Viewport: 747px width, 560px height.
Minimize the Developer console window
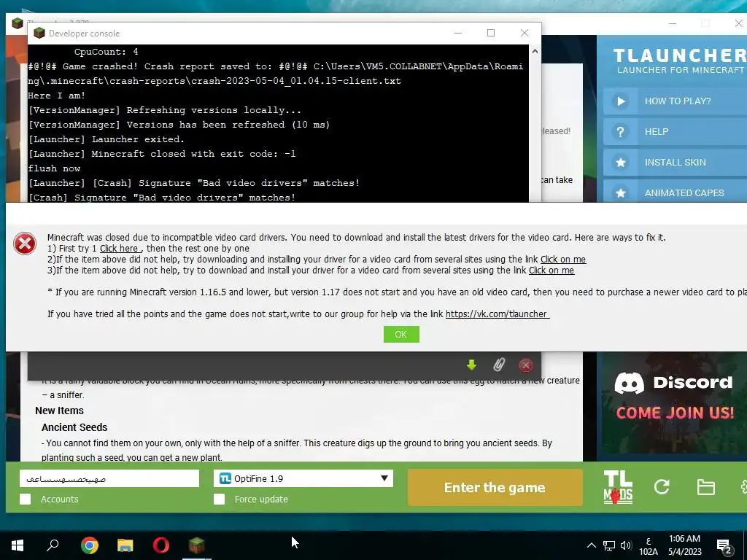coord(458,33)
